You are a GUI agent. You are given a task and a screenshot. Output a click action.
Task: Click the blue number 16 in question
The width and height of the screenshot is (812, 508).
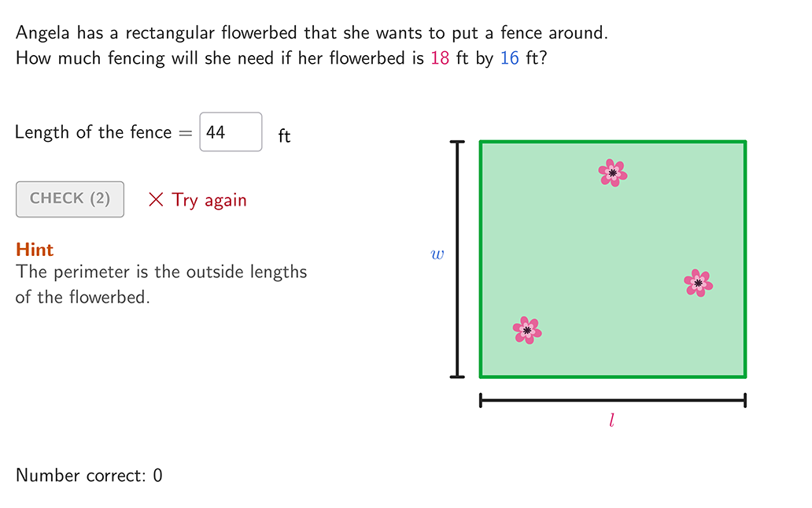click(x=509, y=58)
